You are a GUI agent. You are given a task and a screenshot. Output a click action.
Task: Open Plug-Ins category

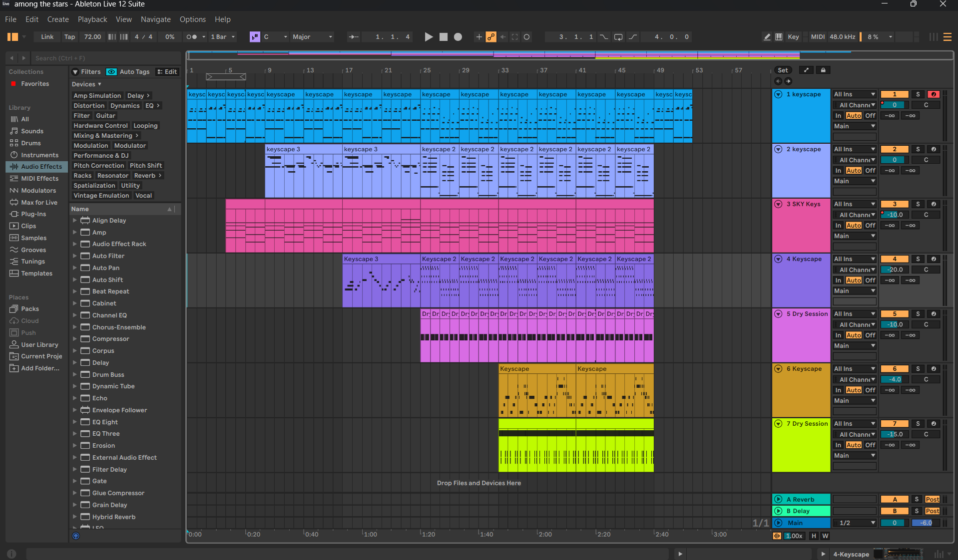point(33,214)
